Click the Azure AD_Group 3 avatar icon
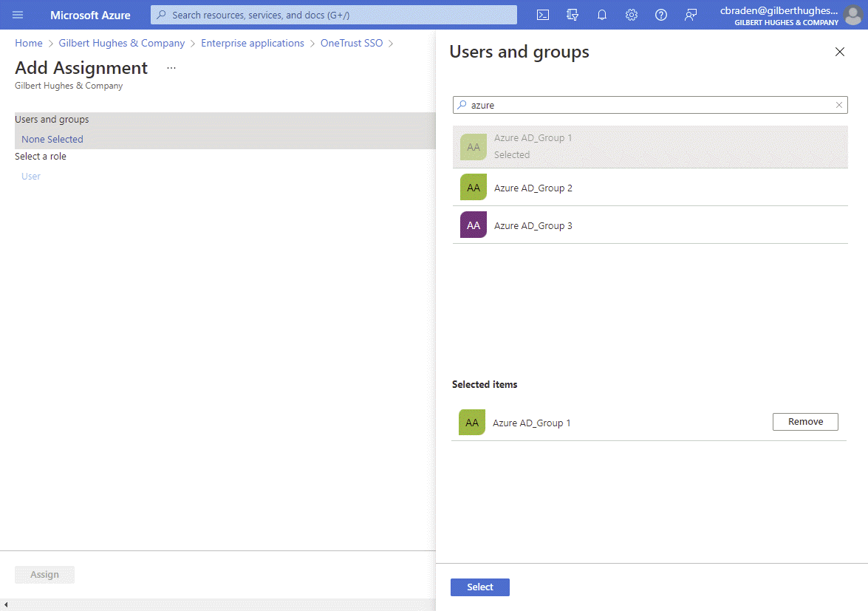The height and width of the screenshot is (611, 868). [x=473, y=225]
